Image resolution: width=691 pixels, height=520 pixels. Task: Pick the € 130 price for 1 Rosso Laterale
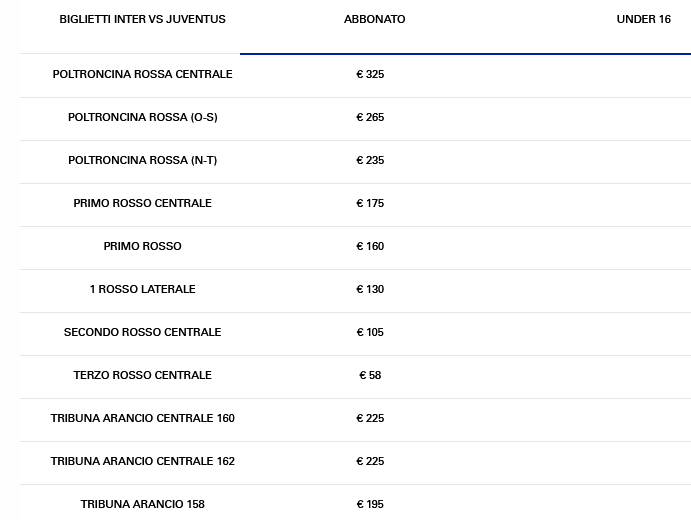click(x=370, y=289)
